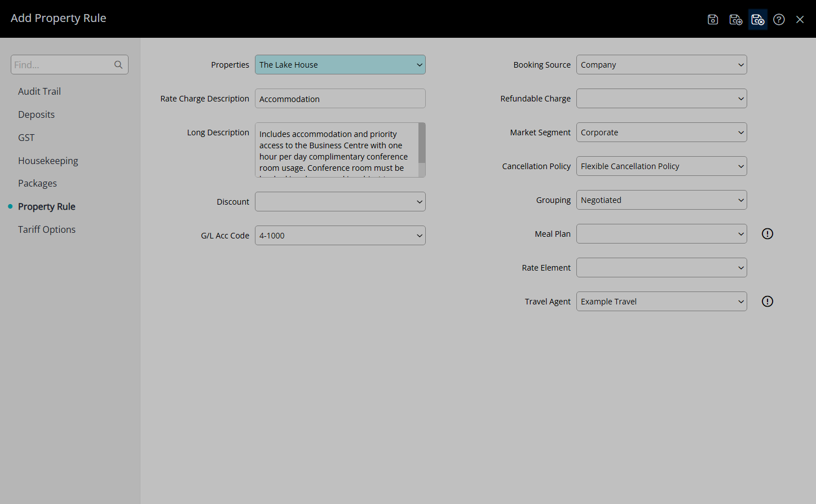Click the "Add Property Rule" title text
The image size is (816, 504).
59,18
